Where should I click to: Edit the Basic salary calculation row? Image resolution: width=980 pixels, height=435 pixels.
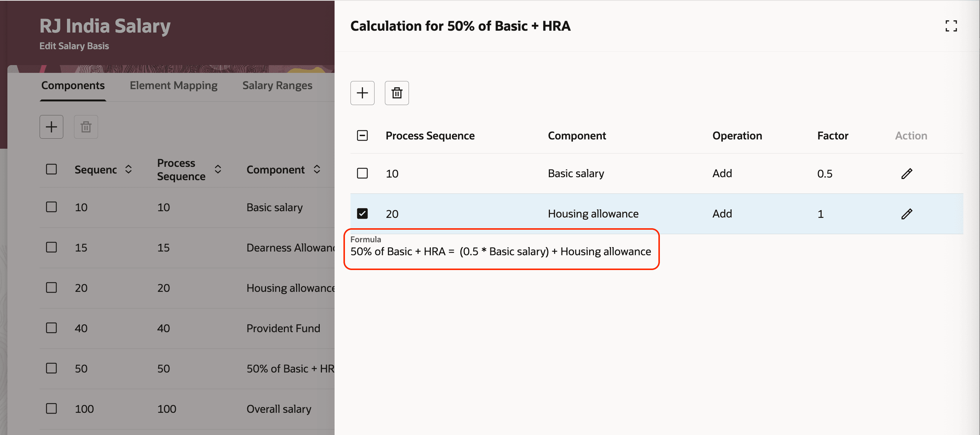(x=907, y=173)
